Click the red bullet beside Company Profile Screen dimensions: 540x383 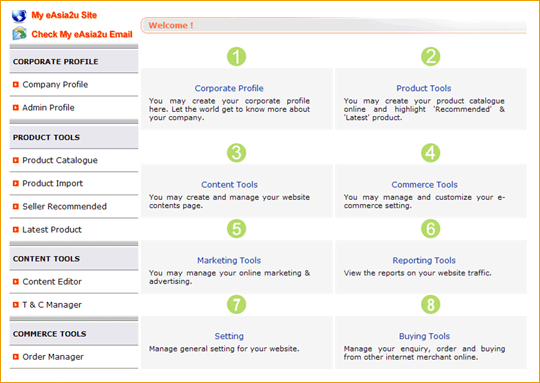[x=15, y=84]
